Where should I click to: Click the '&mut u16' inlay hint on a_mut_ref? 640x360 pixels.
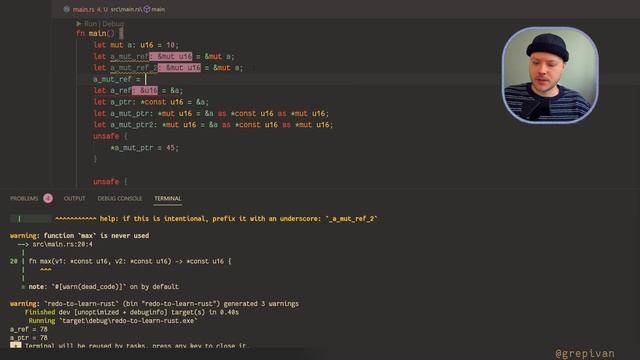coord(171,56)
